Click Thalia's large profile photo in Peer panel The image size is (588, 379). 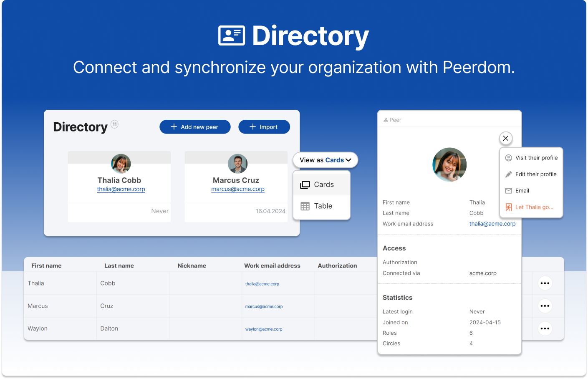pyautogui.click(x=449, y=164)
